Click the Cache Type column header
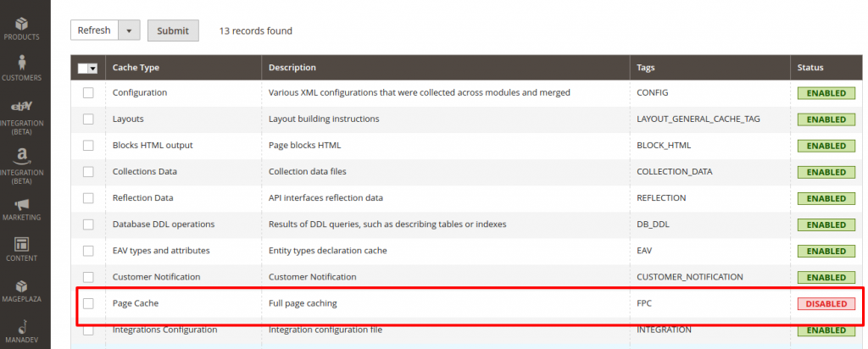This screenshot has height=349, width=868. coord(136,68)
